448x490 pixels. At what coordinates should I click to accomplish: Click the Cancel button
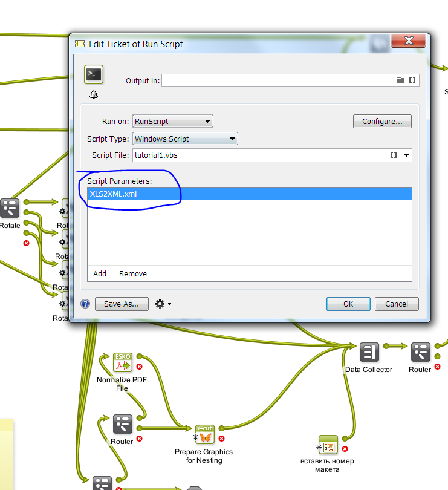coord(397,304)
